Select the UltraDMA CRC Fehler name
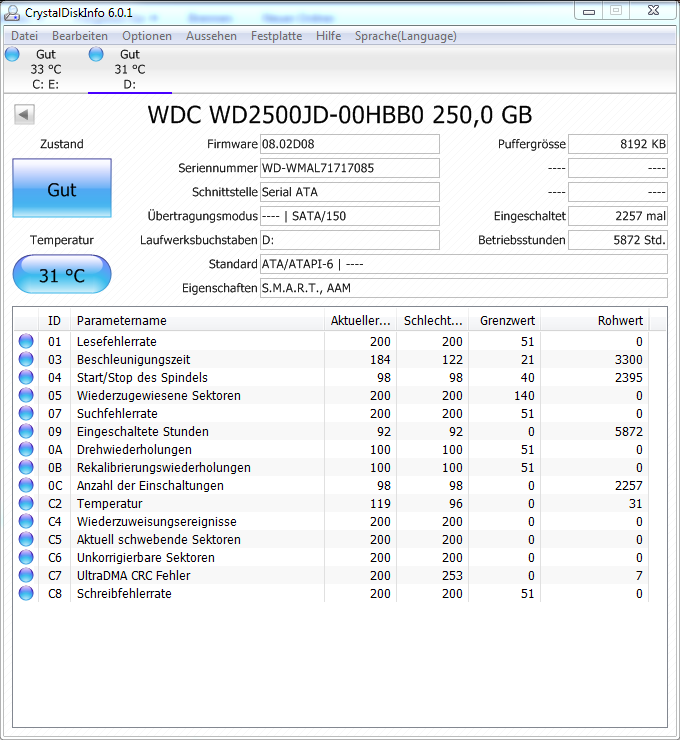 point(134,575)
